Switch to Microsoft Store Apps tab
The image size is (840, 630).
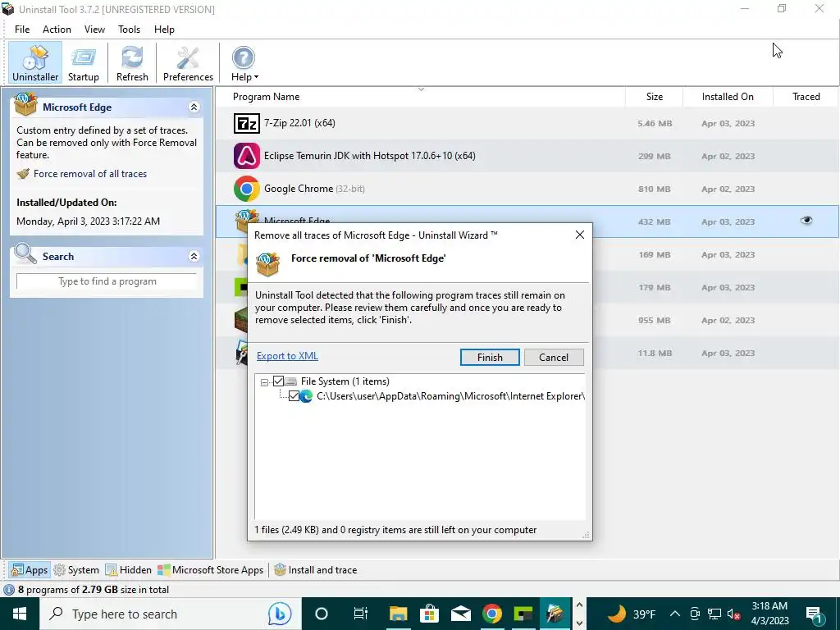[211, 570]
